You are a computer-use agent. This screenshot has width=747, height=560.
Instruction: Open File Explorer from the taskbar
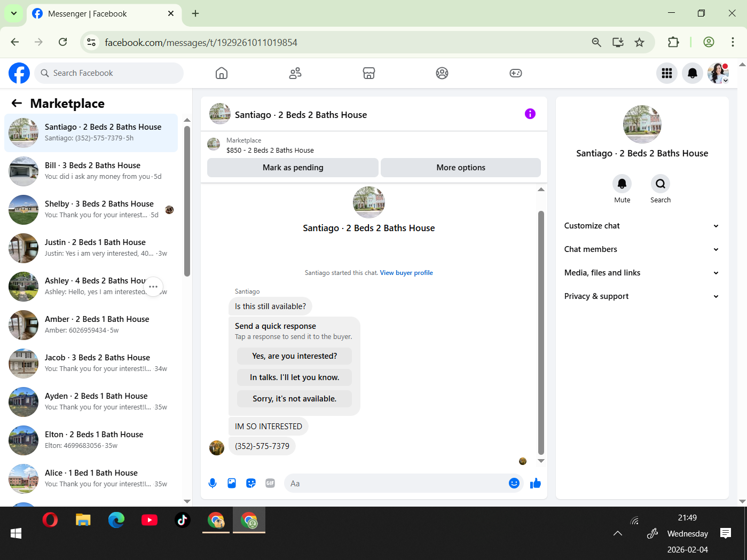pos(83,520)
